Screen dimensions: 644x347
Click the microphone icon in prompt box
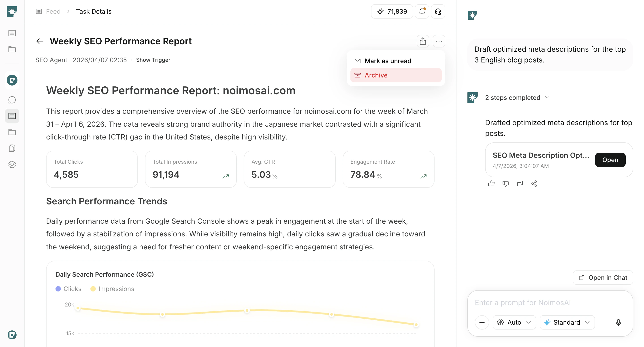click(x=618, y=322)
